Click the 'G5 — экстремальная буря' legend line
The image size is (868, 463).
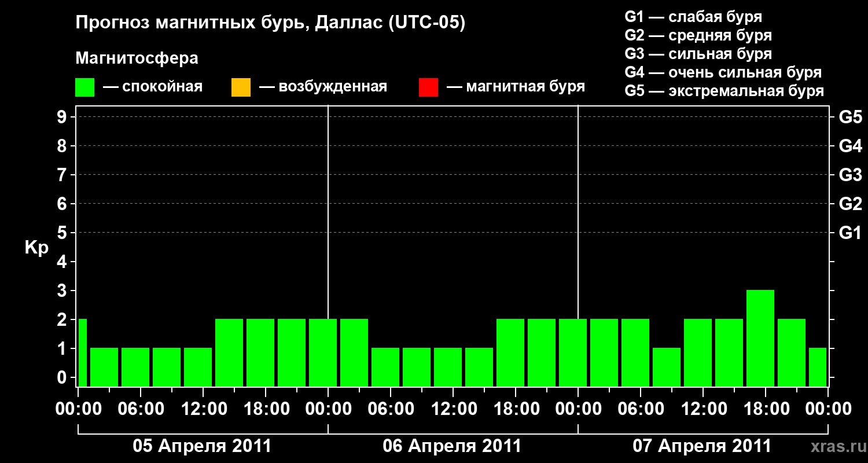[724, 91]
